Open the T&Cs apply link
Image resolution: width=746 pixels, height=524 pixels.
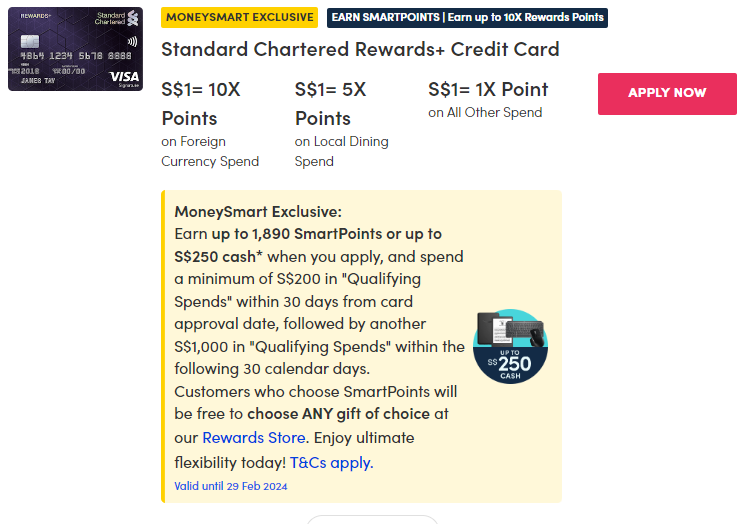click(330, 463)
